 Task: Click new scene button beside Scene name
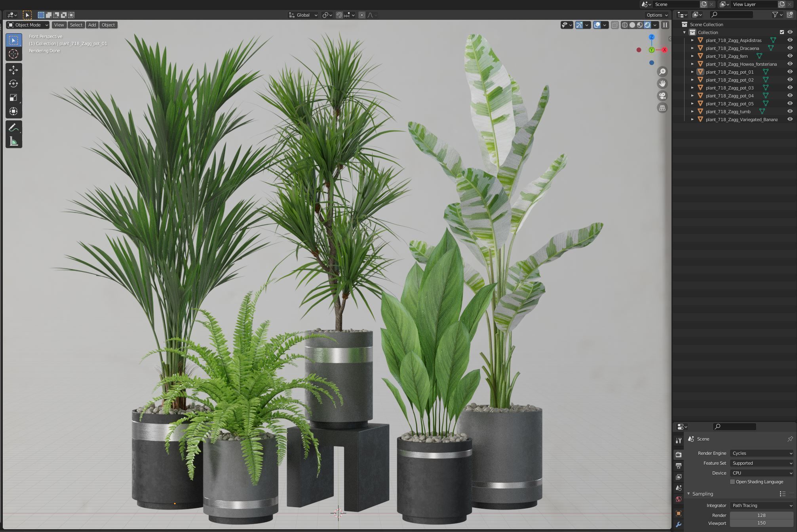704,4
